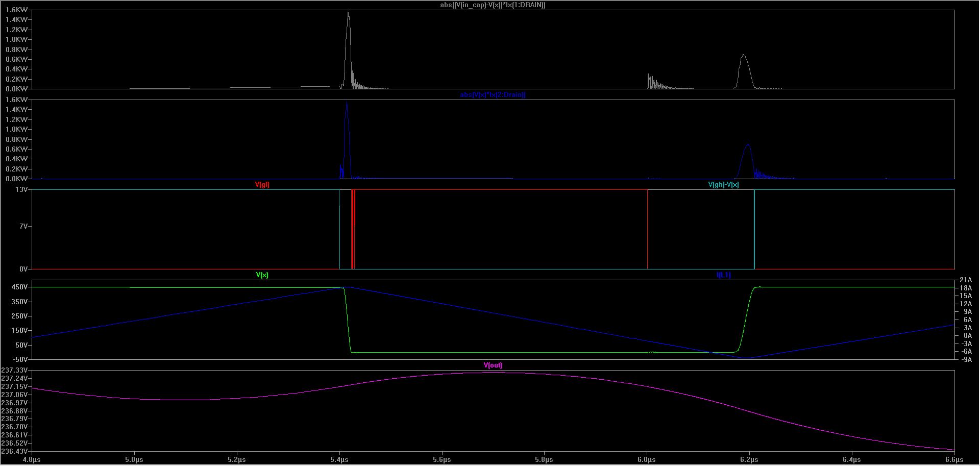Click the 13V label on gate voltage axis
980x466 pixels.
pyautogui.click(x=21, y=190)
